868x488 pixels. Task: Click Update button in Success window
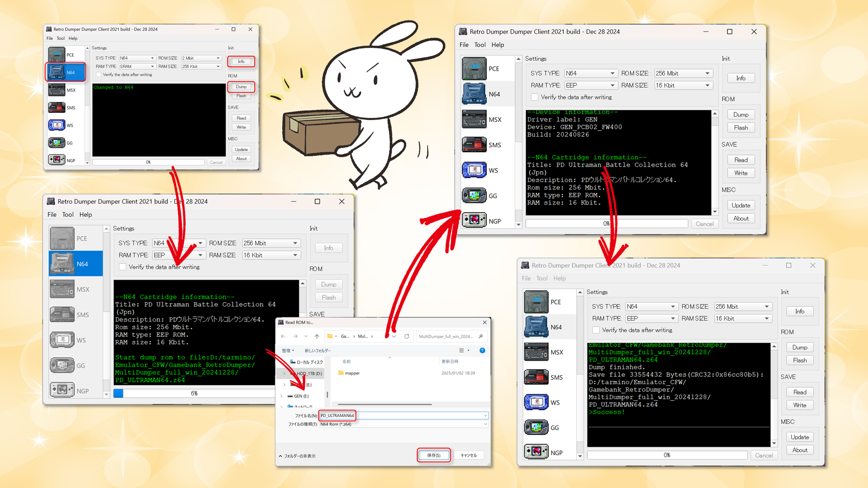click(x=800, y=437)
